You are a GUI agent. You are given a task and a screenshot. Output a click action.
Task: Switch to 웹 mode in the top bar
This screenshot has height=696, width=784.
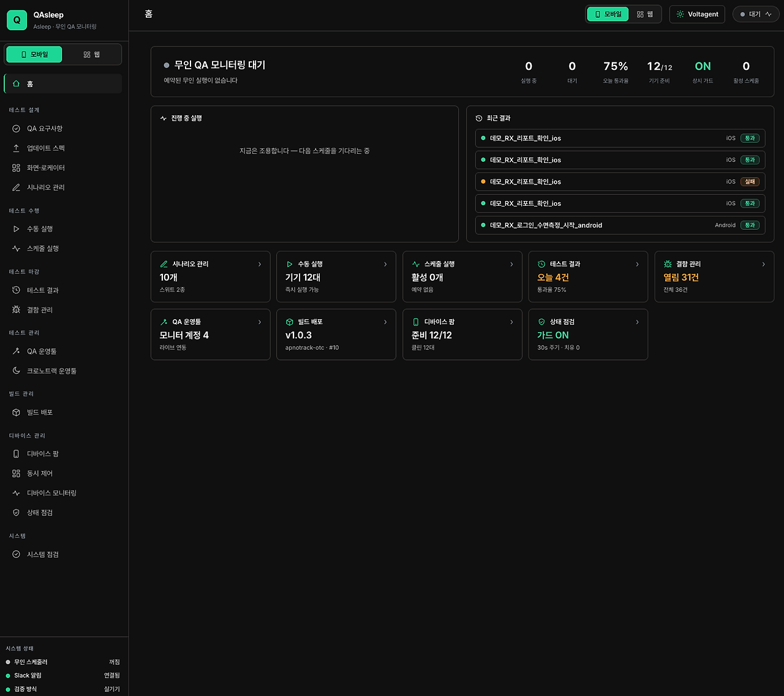click(x=645, y=14)
